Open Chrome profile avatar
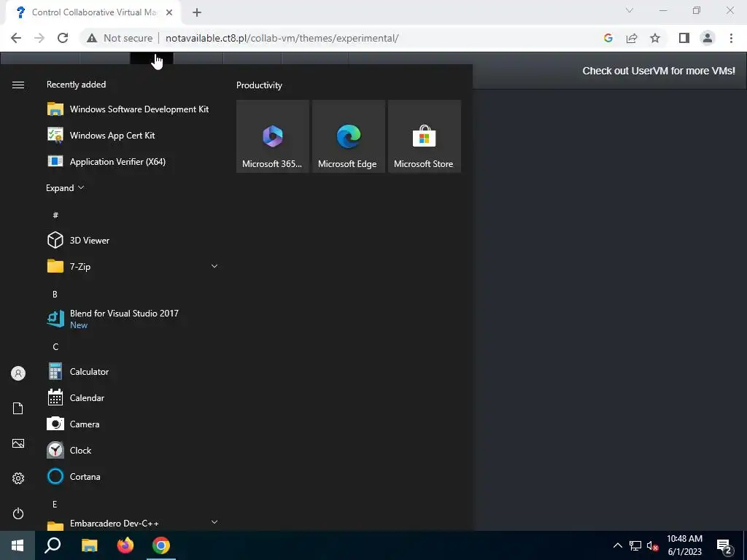747x560 pixels. coord(708,38)
